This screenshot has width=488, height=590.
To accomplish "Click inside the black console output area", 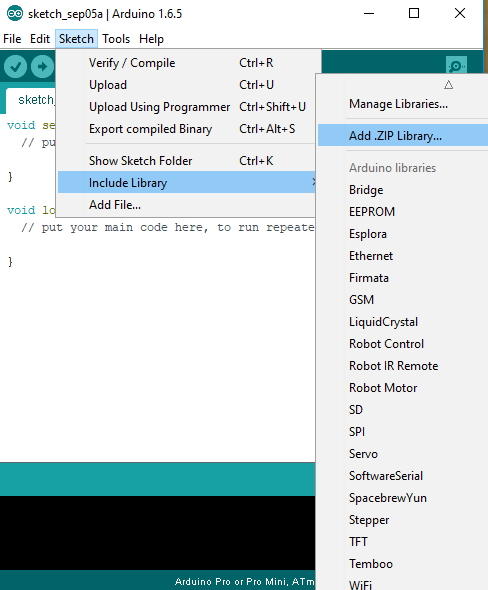I will pos(157,533).
